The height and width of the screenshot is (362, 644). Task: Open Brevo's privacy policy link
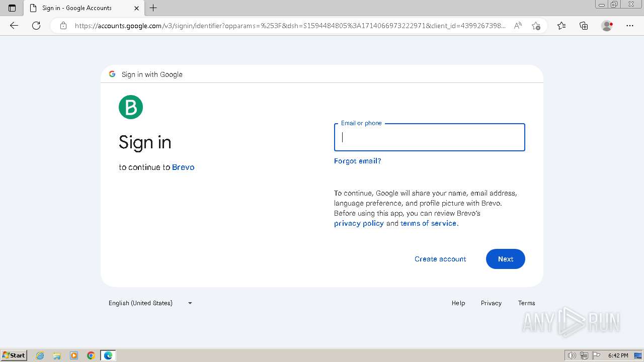point(359,223)
